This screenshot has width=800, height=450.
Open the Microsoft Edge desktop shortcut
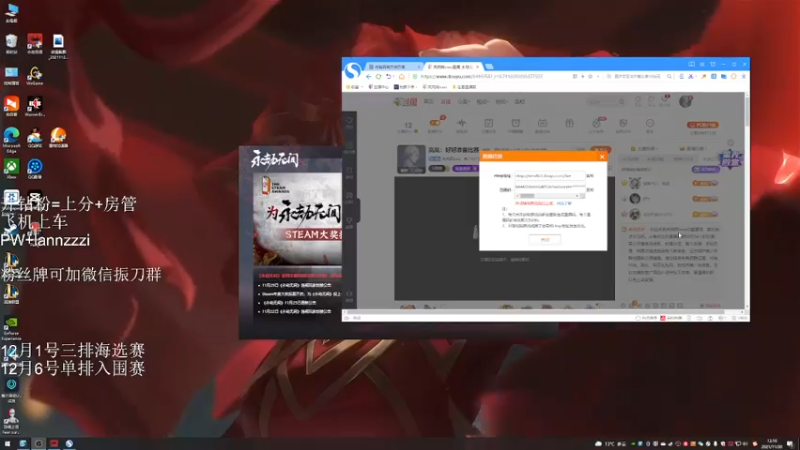[11, 139]
